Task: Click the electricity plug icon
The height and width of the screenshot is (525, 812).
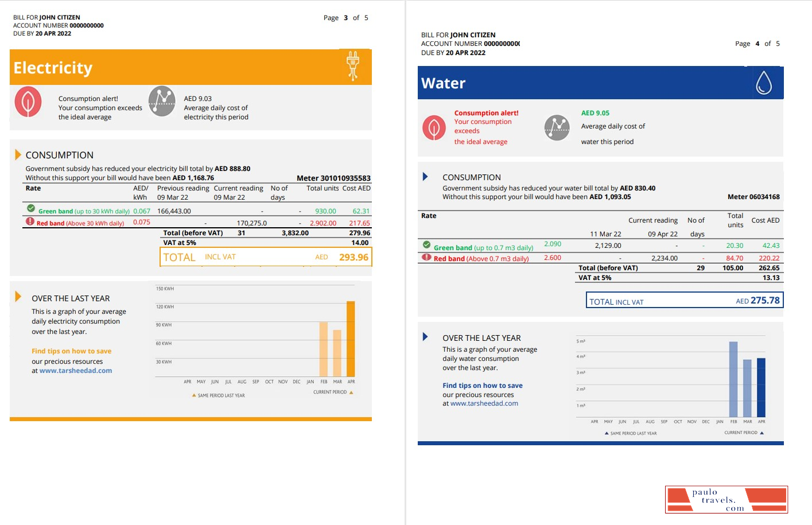Action: point(353,66)
